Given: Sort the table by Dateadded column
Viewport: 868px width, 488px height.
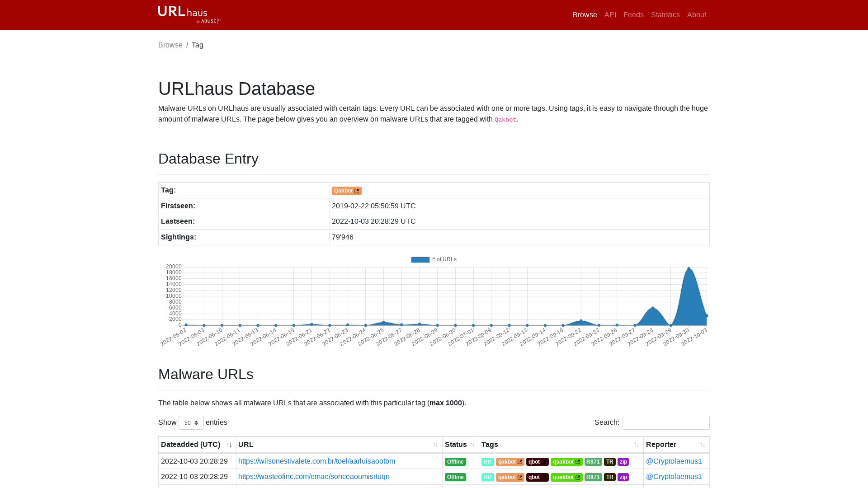Looking at the screenshot, I should pyautogui.click(x=230, y=445).
